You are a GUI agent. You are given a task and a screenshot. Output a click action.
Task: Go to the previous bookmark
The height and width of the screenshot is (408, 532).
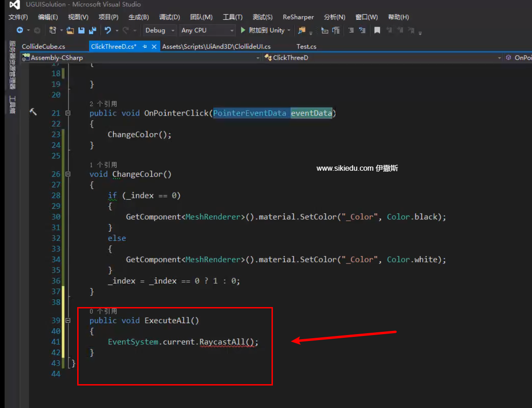click(389, 30)
